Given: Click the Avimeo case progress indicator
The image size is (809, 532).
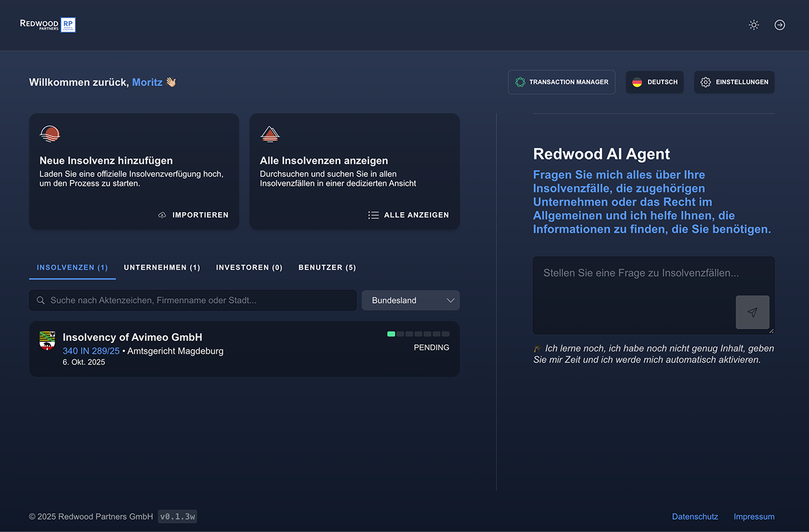Looking at the screenshot, I should pyautogui.click(x=418, y=334).
